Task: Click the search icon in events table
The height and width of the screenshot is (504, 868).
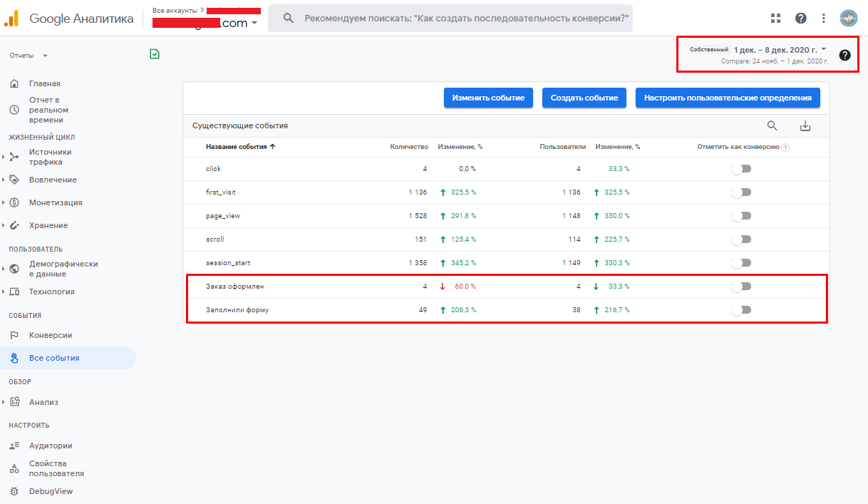Action: 772,126
